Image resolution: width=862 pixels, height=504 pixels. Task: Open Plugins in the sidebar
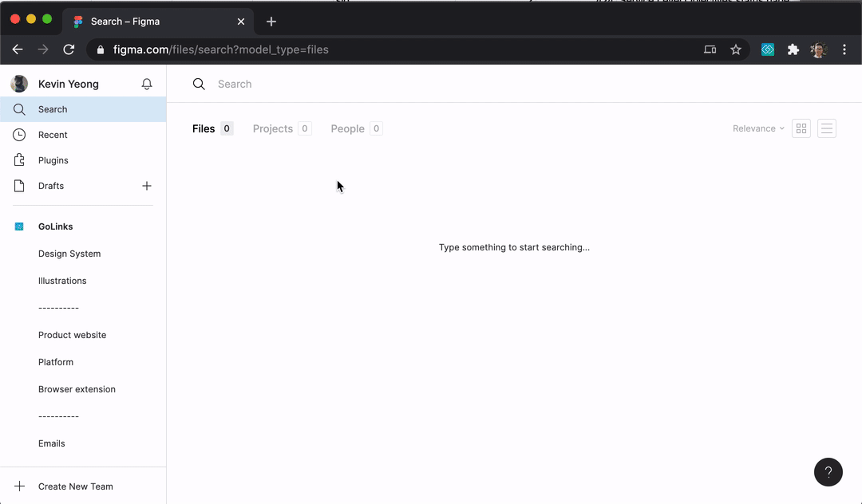coord(53,160)
